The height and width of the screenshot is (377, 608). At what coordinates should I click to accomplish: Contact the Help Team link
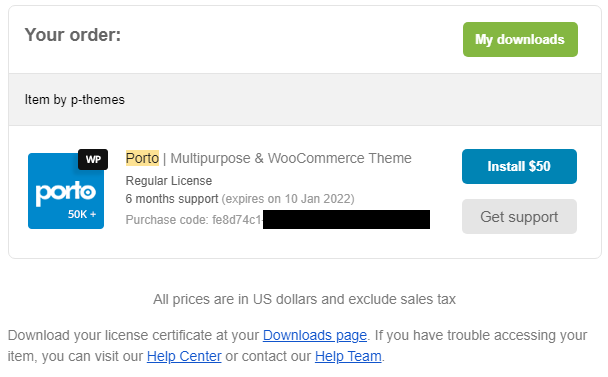click(x=348, y=356)
